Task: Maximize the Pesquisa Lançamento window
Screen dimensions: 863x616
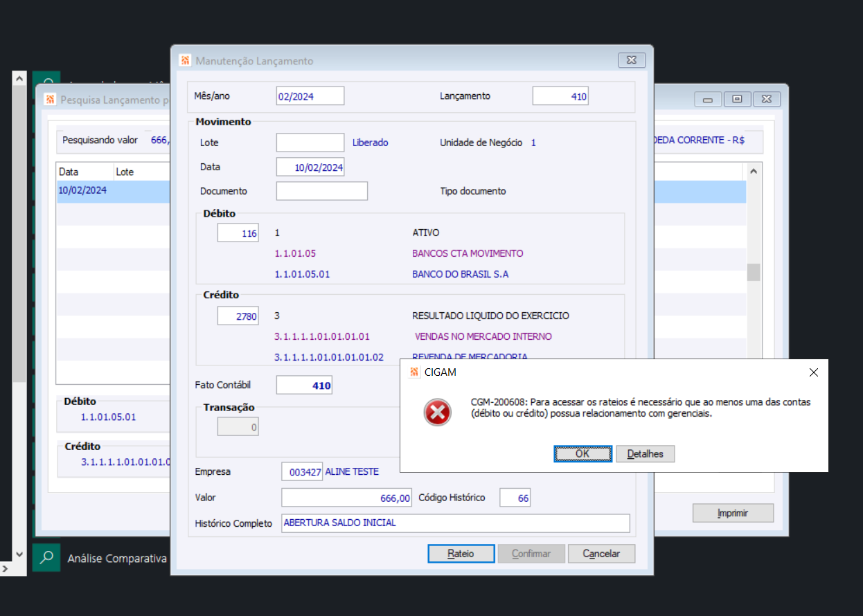Action: point(737,99)
